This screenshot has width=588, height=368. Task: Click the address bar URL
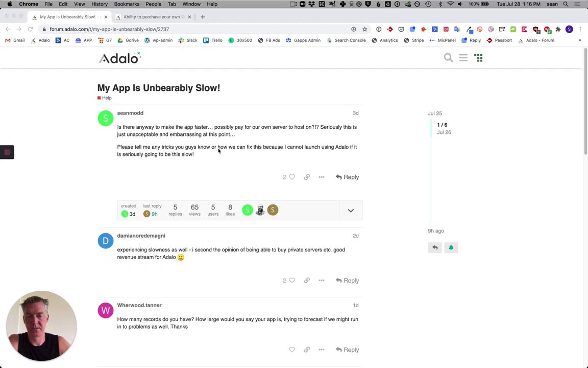pyautogui.click(x=110, y=29)
